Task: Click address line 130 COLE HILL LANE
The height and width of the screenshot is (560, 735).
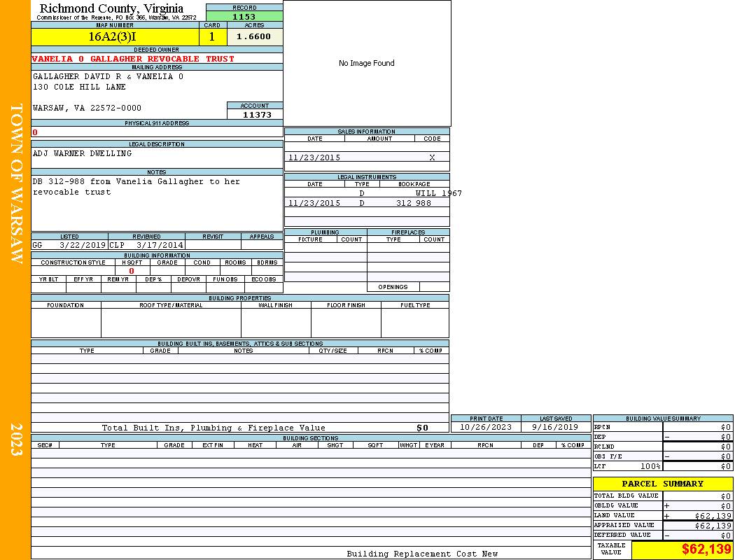Action: (x=79, y=87)
